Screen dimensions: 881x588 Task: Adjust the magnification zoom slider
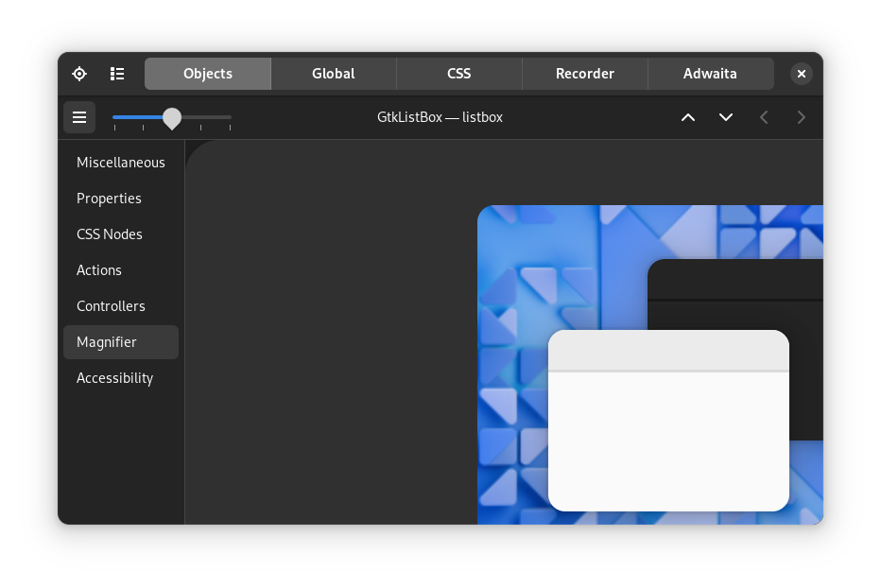(x=172, y=117)
